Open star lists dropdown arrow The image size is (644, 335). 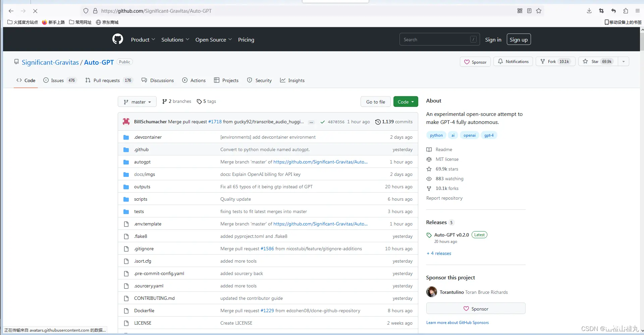click(x=624, y=62)
